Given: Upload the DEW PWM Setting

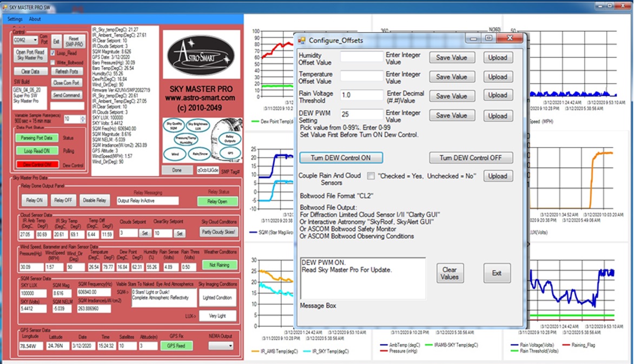Looking at the screenshot, I should tap(498, 116).
